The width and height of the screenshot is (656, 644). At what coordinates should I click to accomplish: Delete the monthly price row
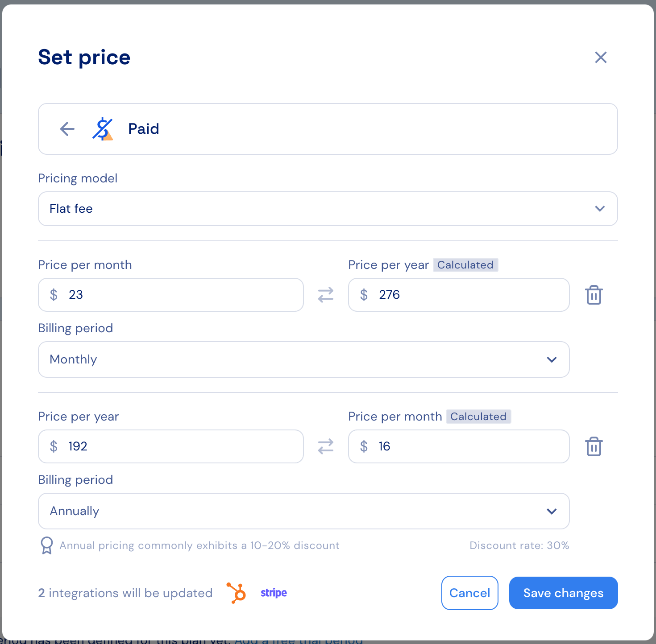(594, 295)
